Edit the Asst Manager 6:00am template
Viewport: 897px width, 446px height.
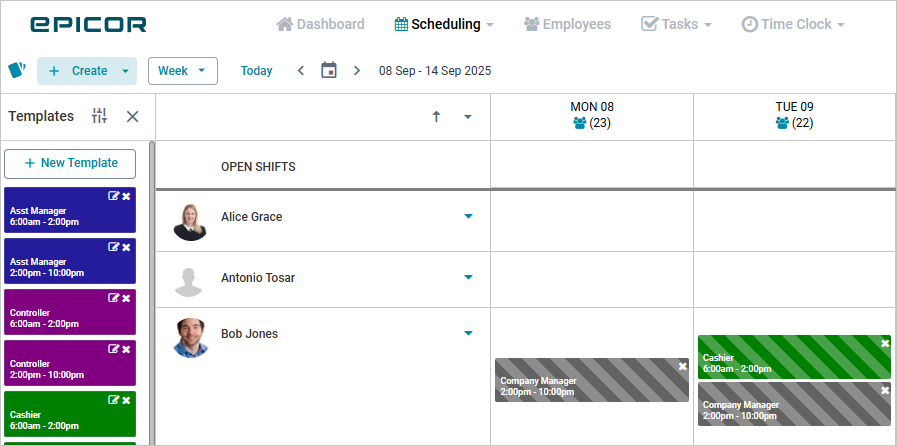pyautogui.click(x=113, y=196)
